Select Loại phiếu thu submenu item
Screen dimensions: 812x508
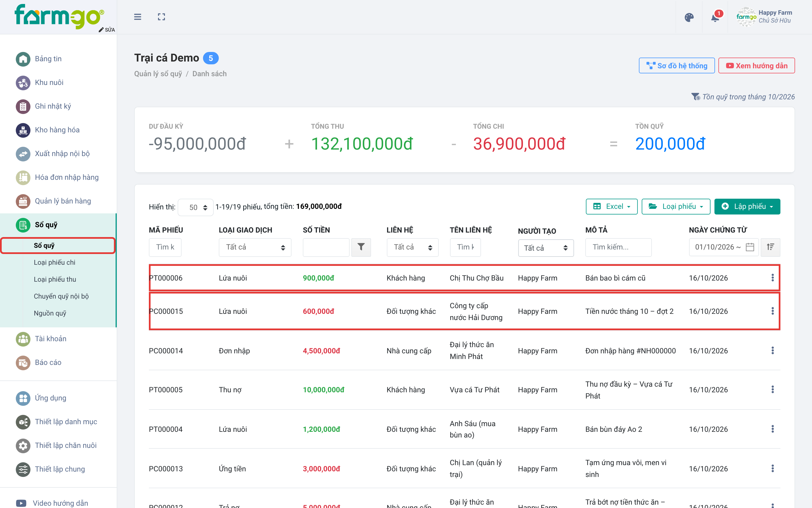point(55,279)
